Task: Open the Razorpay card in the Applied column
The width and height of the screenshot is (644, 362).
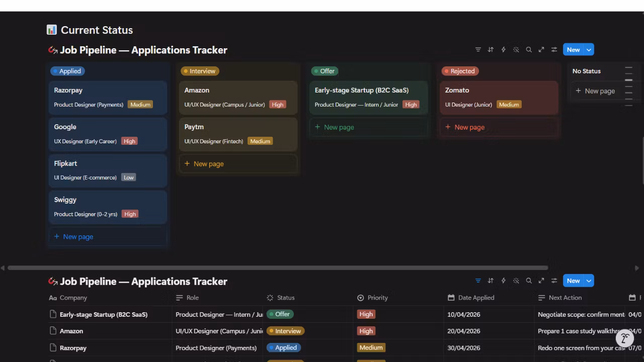Action: pyautogui.click(x=108, y=97)
